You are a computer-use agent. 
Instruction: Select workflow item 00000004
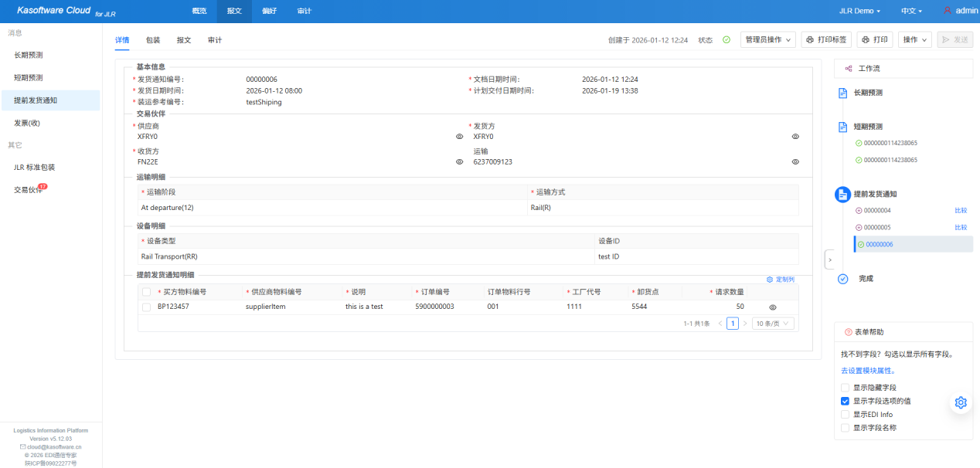[876, 211]
